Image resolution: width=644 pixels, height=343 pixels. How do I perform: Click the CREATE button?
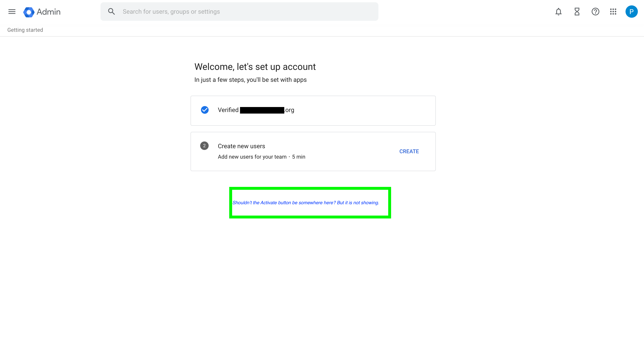[409, 151]
